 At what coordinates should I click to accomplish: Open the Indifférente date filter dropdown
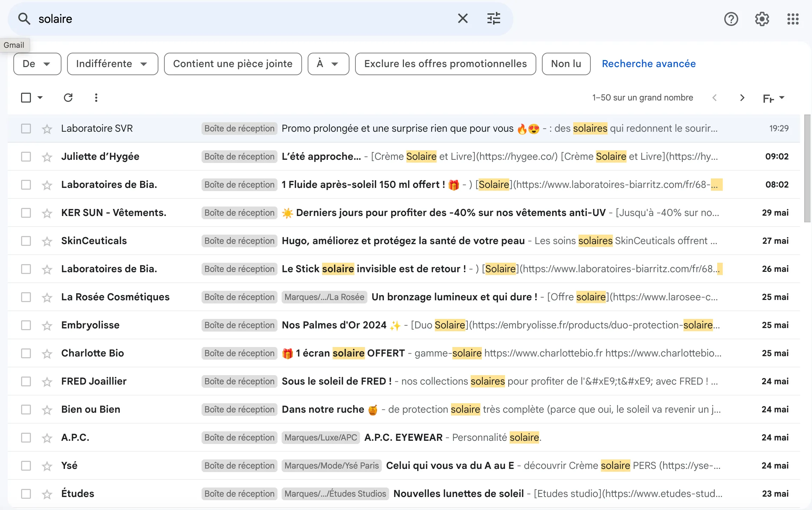[x=112, y=64]
